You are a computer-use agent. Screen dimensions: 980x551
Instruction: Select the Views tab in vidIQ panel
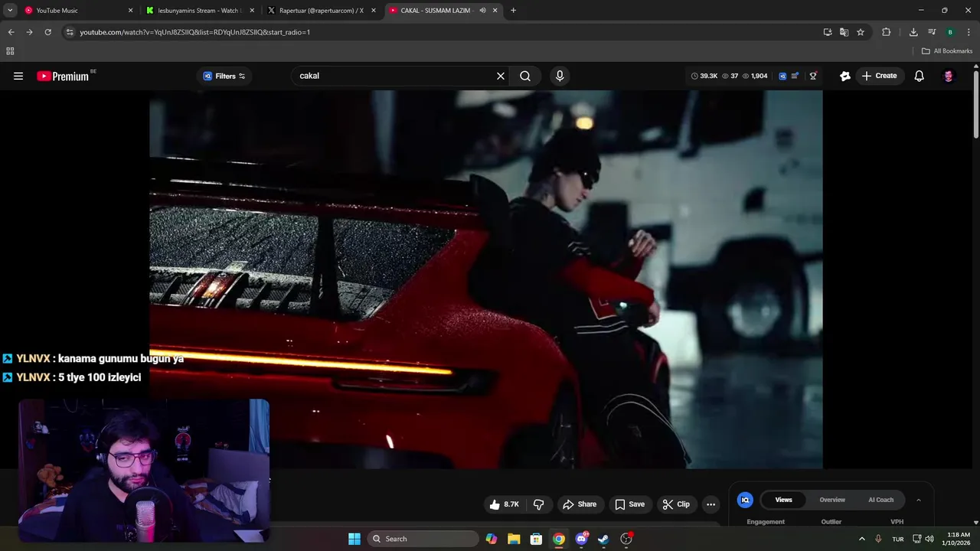(x=783, y=500)
